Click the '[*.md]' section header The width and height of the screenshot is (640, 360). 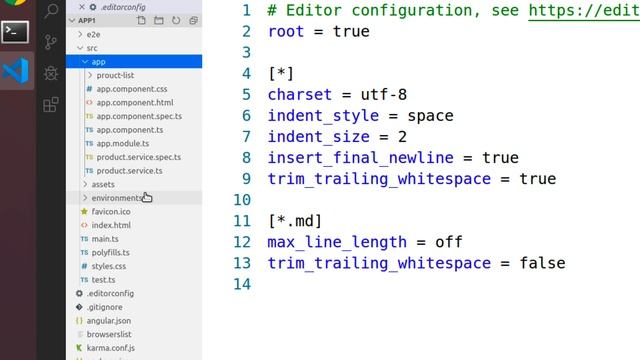click(x=295, y=221)
